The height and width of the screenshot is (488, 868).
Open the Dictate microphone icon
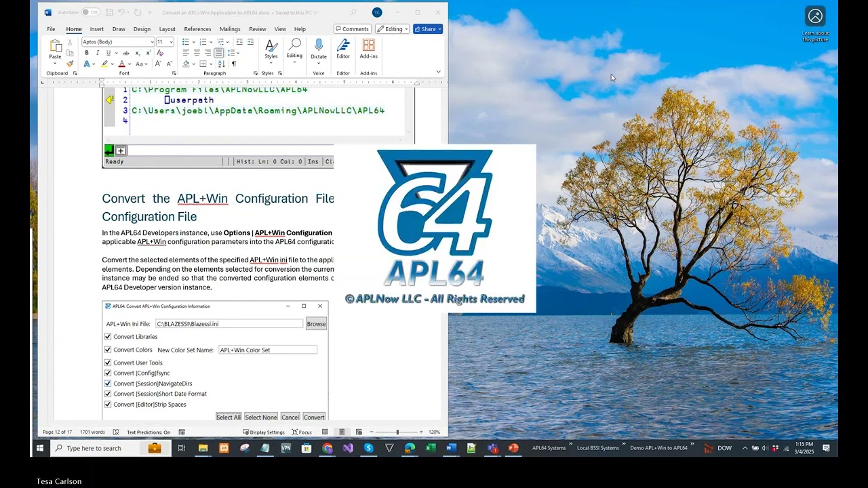coord(318,45)
